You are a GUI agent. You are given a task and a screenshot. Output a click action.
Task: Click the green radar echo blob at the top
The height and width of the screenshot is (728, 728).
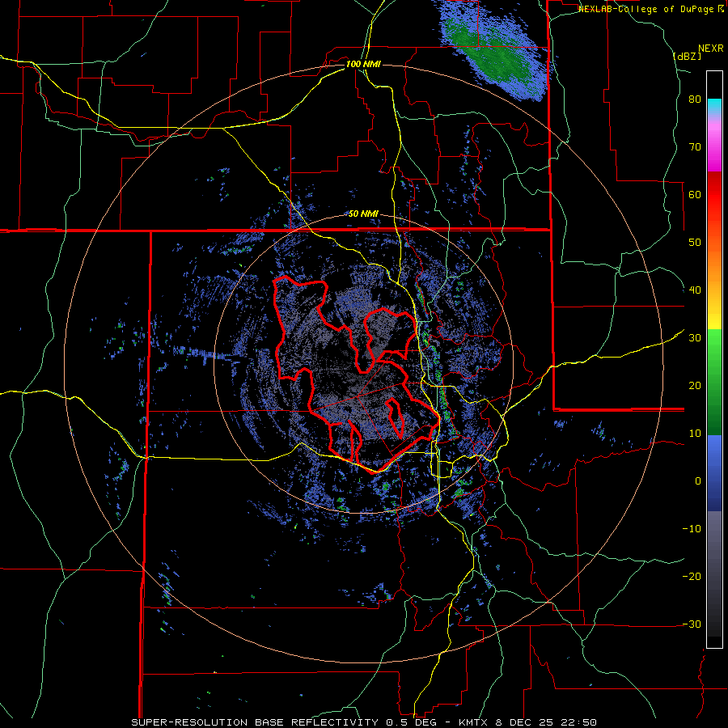click(x=494, y=49)
